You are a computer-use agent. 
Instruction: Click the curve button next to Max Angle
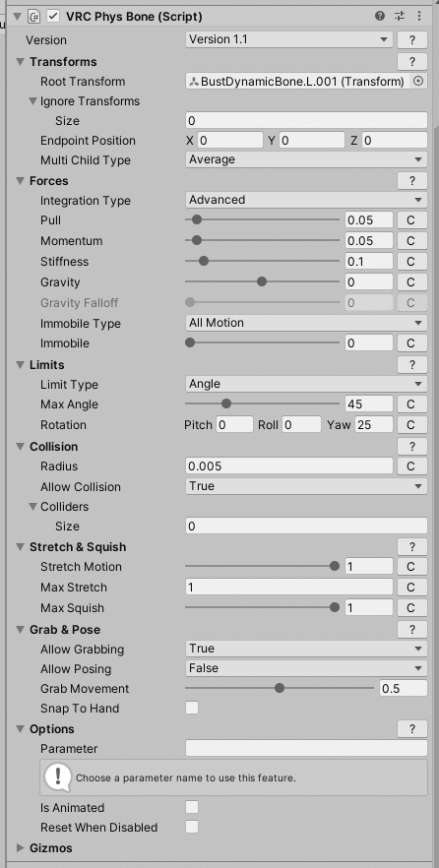(x=411, y=404)
